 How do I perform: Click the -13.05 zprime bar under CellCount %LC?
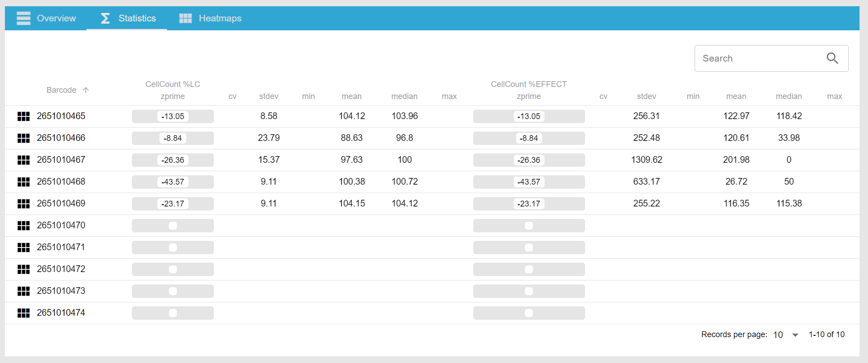(x=172, y=116)
